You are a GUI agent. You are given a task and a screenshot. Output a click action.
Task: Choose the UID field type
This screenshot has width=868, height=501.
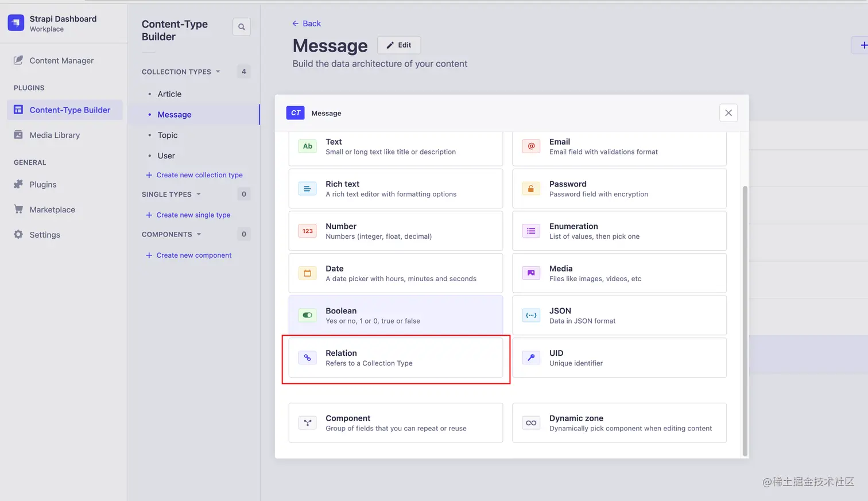pyautogui.click(x=619, y=358)
